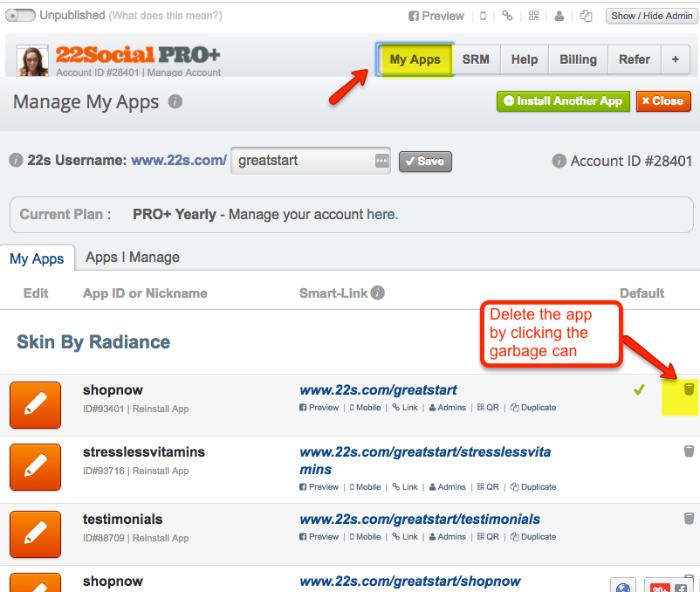Click the QR code icon in top bar
This screenshot has height=592, width=700.
coord(533,16)
